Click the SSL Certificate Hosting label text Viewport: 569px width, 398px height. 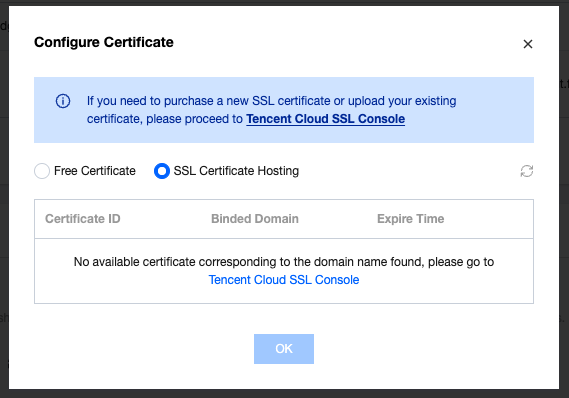[x=236, y=171]
